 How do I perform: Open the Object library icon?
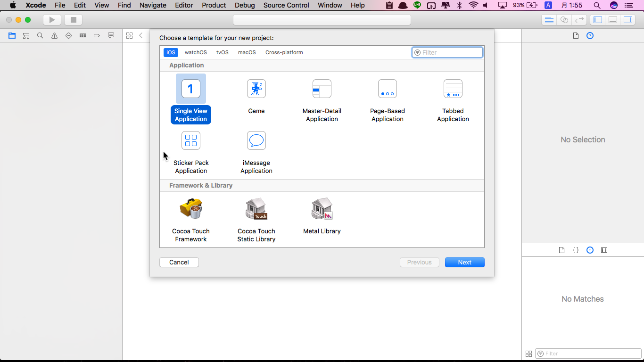tap(590, 250)
